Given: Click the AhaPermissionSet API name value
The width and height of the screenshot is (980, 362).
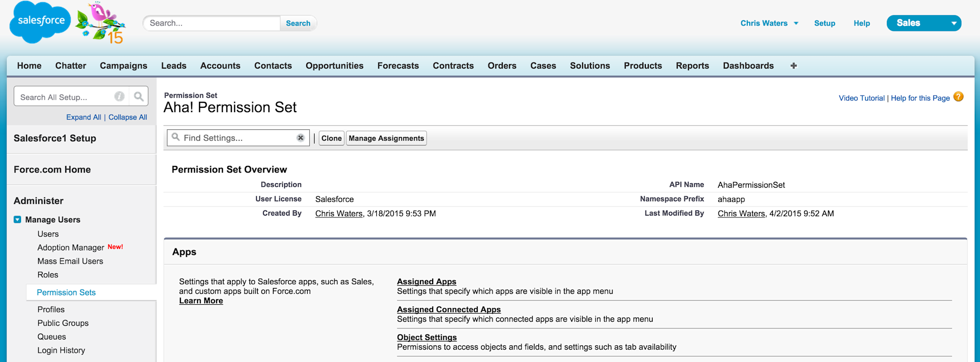Looking at the screenshot, I should click(751, 185).
